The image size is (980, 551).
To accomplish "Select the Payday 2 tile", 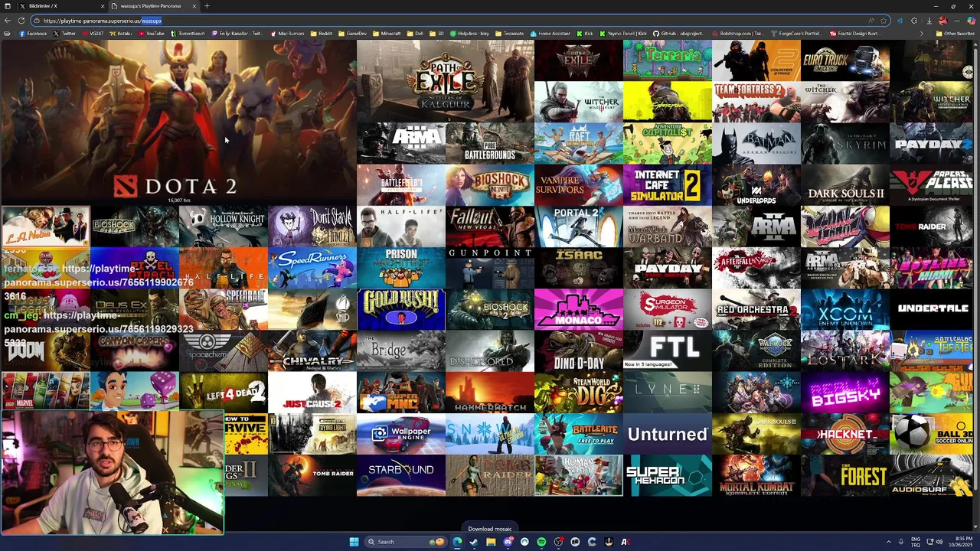I will [x=932, y=144].
